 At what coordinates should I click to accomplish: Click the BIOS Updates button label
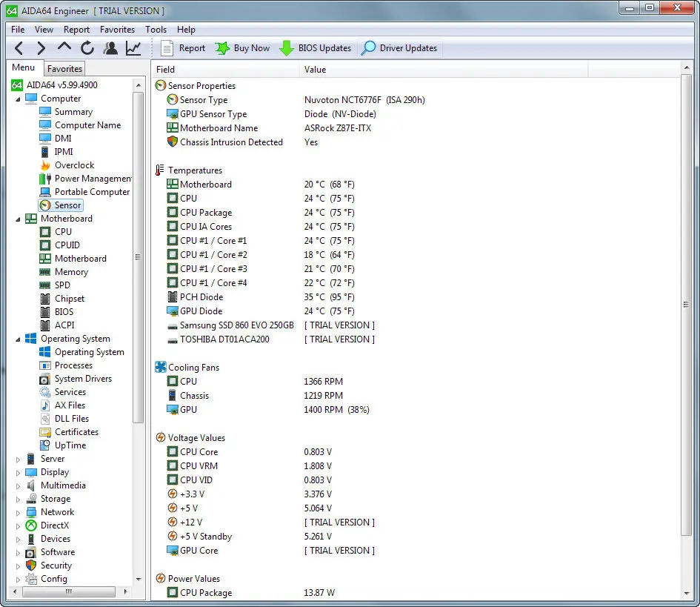(324, 47)
